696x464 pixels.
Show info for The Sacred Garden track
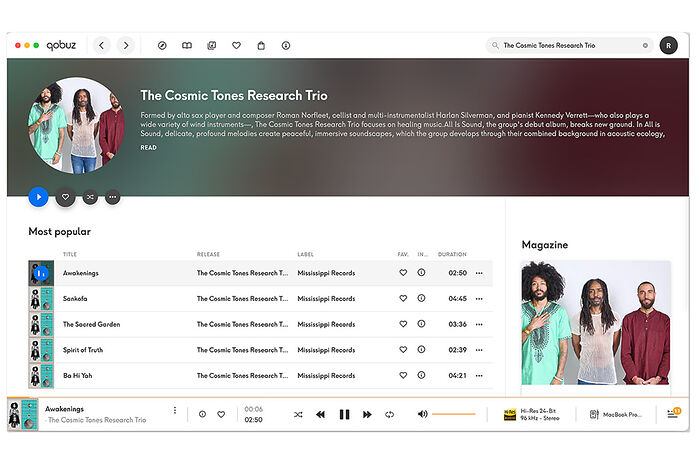click(421, 324)
